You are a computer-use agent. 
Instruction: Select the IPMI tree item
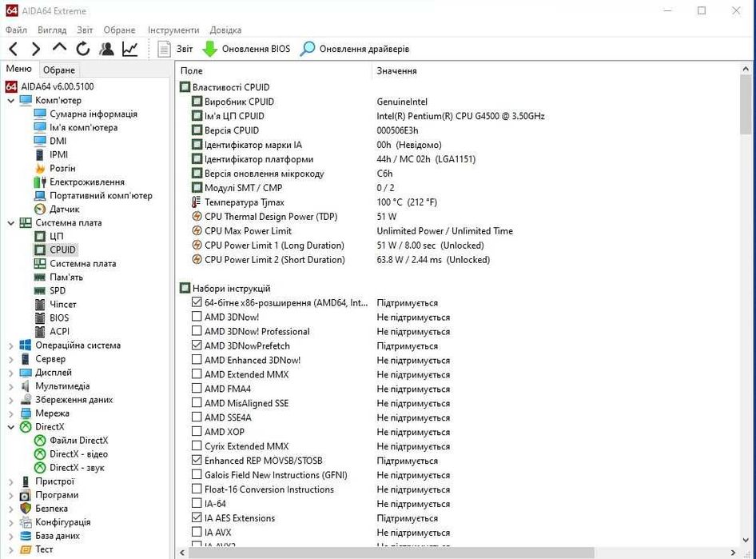point(58,154)
